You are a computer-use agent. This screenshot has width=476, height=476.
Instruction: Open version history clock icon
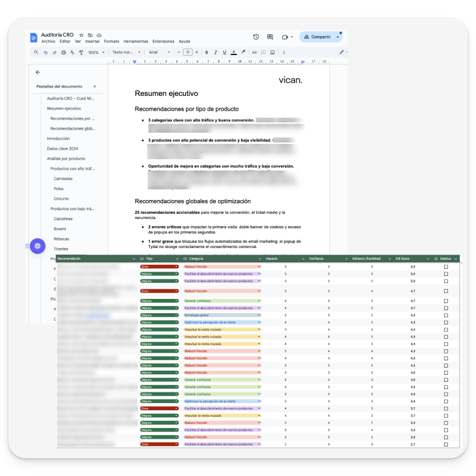[256, 37]
